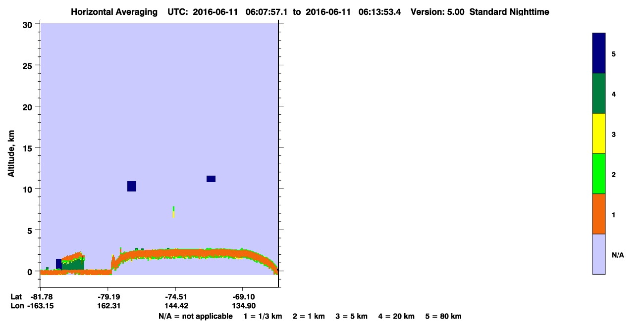Click the yellow level 3 colorbar segment

coord(598,134)
